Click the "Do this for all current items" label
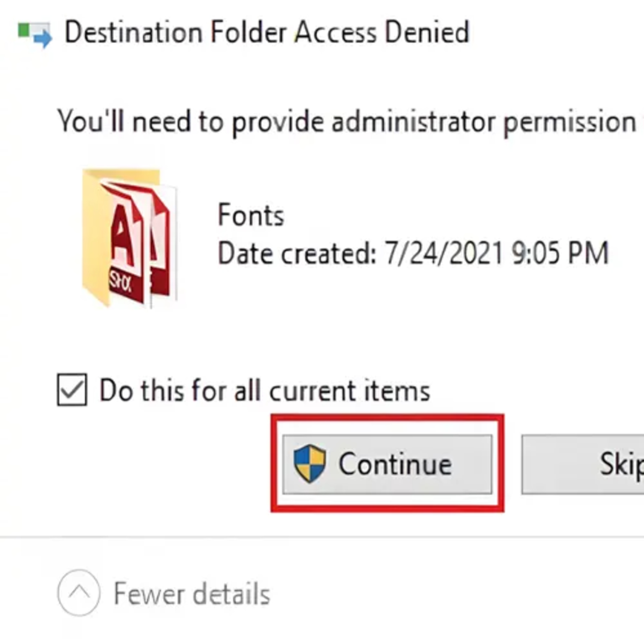 tap(265, 390)
